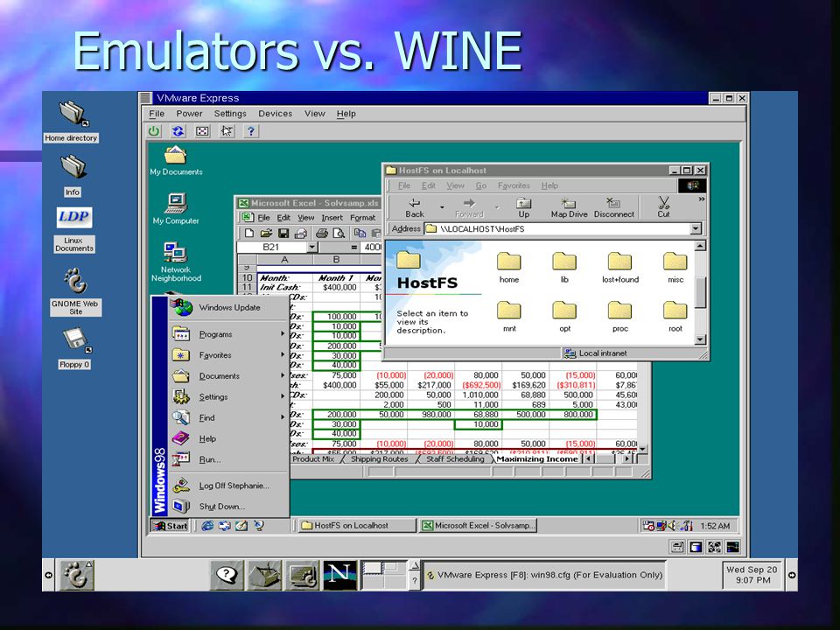Open Excel Insert menu

pos(332,218)
